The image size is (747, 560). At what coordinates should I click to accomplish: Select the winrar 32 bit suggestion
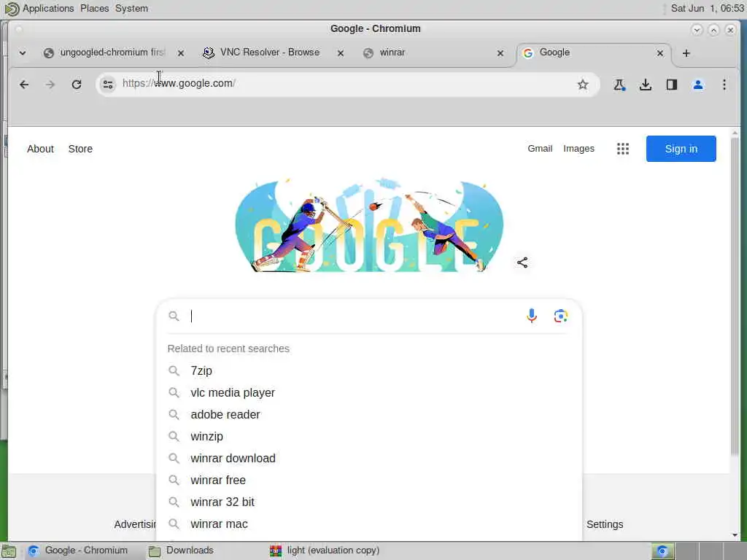(x=369, y=502)
